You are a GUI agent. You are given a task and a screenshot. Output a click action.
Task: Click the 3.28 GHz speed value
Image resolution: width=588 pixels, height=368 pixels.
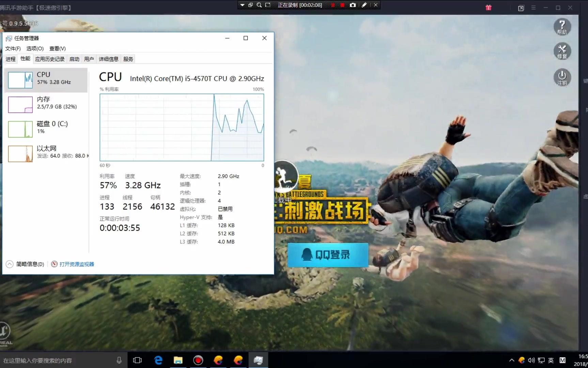tap(143, 185)
